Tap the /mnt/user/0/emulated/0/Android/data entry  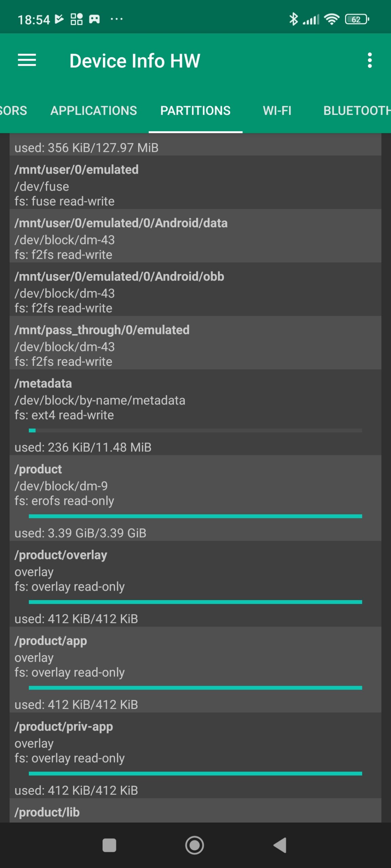(195, 239)
